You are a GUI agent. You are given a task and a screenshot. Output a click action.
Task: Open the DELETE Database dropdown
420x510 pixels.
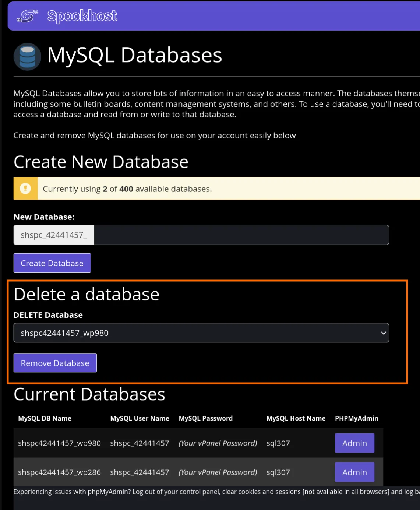[x=201, y=333]
